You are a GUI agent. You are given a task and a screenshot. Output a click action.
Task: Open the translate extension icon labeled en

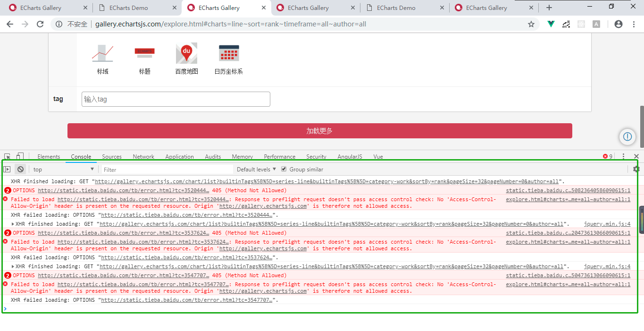click(x=566, y=24)
